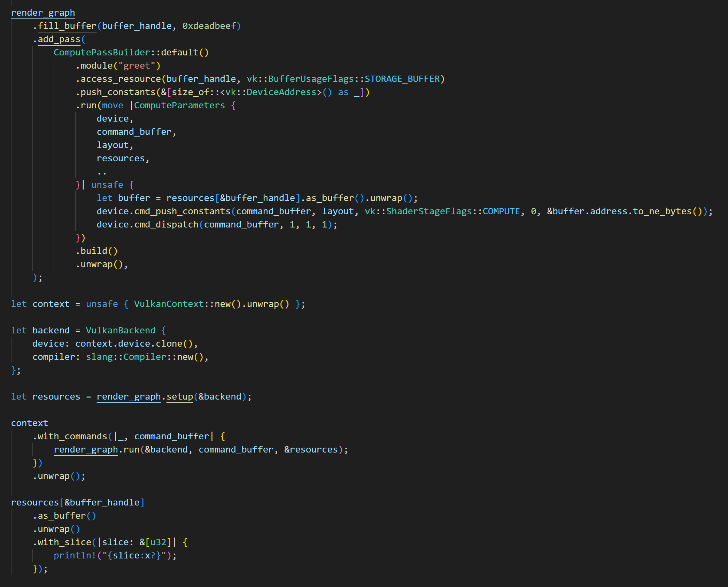Select the ComputePassBuilder type name

click(102, 53)
